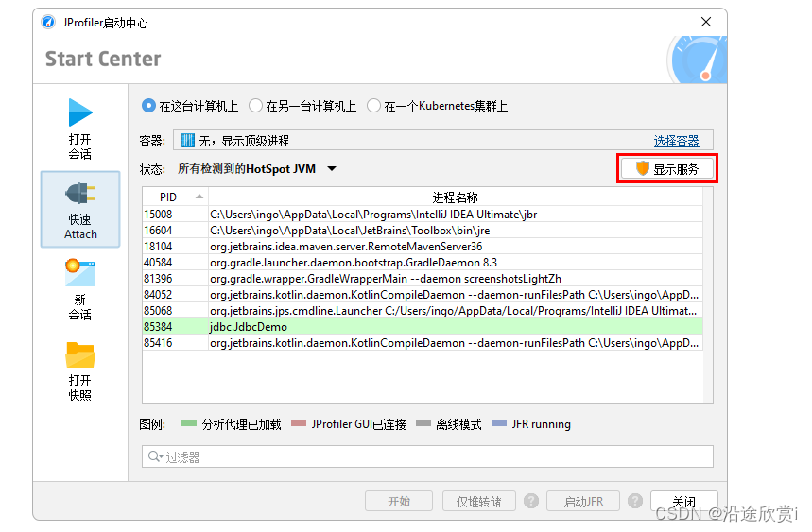Image resolution: width=812 pixels, height=532 pixels.
Task: Open the 打开会话 section in sidebar
Action: click(80, 129)
